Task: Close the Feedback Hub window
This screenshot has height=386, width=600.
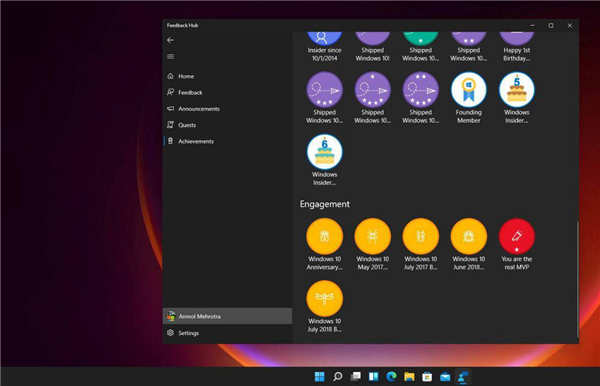Action: tap(570, 25)
